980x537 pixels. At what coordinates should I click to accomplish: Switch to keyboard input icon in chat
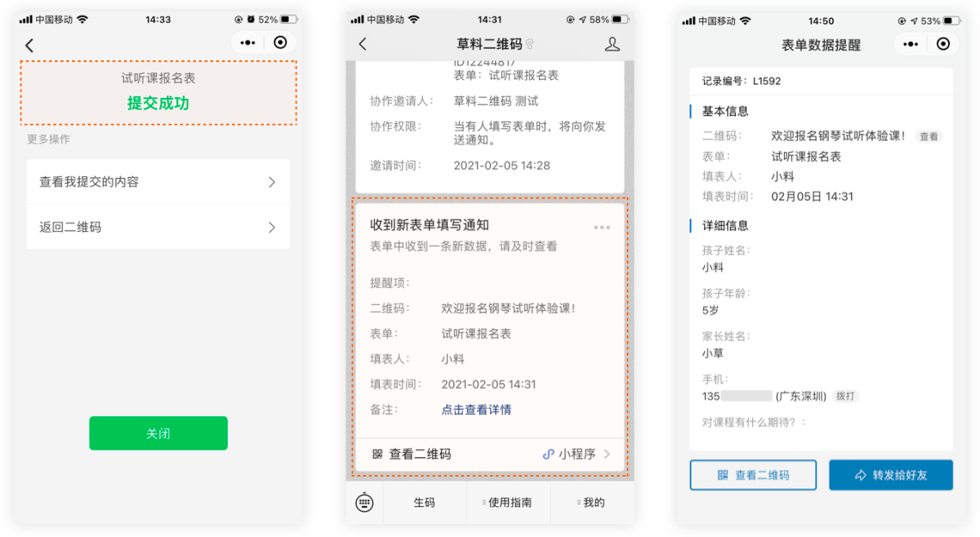365,503
